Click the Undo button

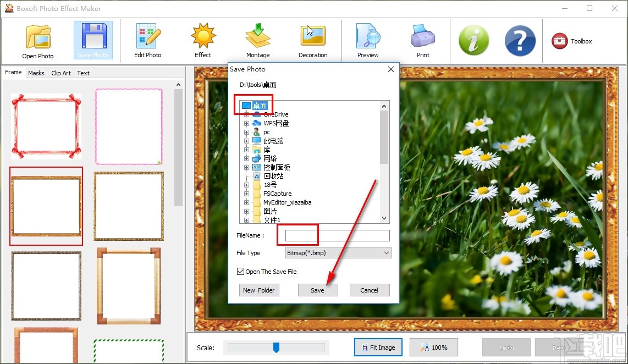[x=506, y=348]
